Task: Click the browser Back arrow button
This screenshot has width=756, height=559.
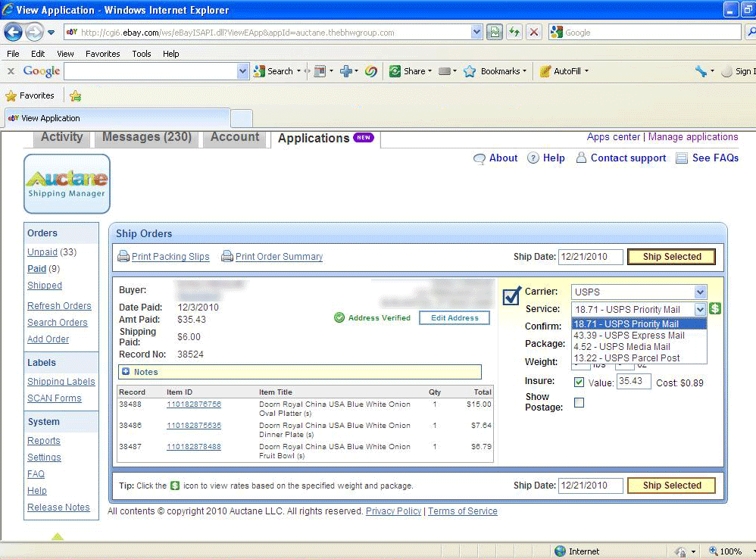Action: pyautogui.click(x=13, y=33)
